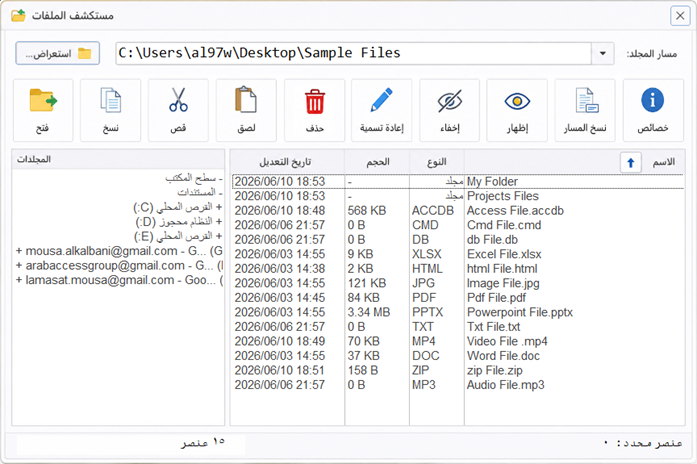The height and width of the screenshot is (464, 697).
Task: Click the 568 KB size cell
Action: [367, 211]
